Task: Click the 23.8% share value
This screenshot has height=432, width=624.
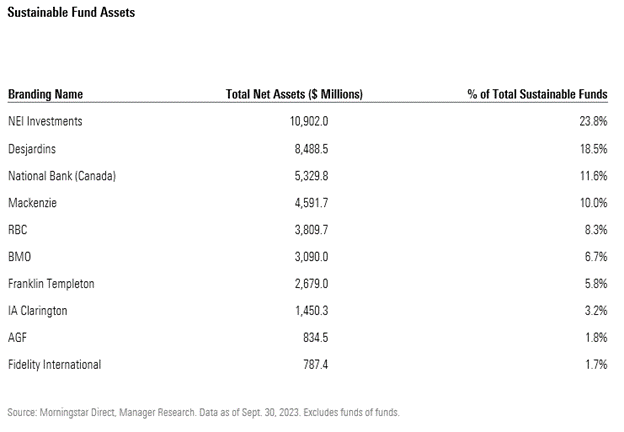Action: coord(594,121)
